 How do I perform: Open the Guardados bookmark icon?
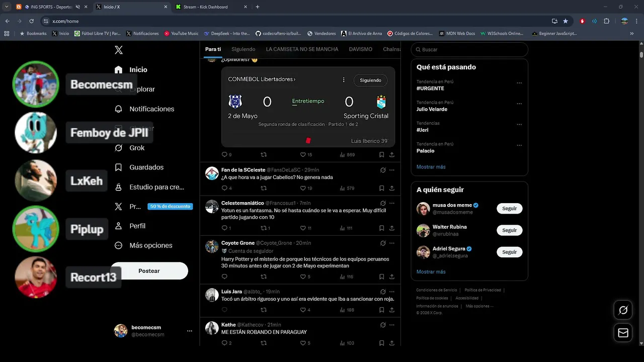tap(119, 167)
